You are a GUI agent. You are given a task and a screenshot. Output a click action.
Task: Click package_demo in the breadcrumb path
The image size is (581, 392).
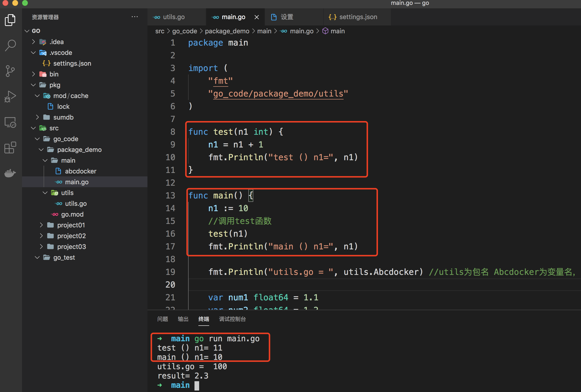[x=227, y=31]
